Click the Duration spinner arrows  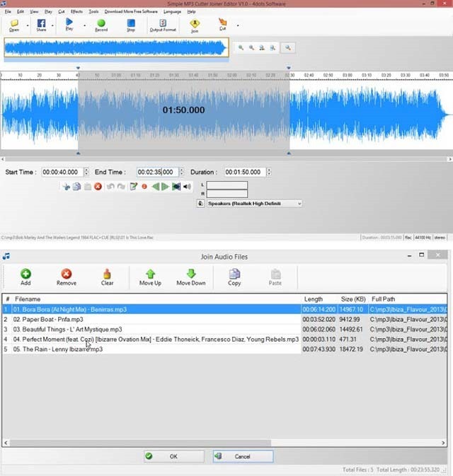[269, 172]
